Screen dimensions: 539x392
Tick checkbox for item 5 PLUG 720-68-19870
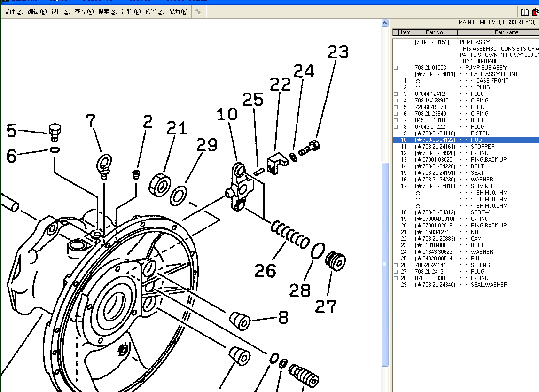(396, 107)
